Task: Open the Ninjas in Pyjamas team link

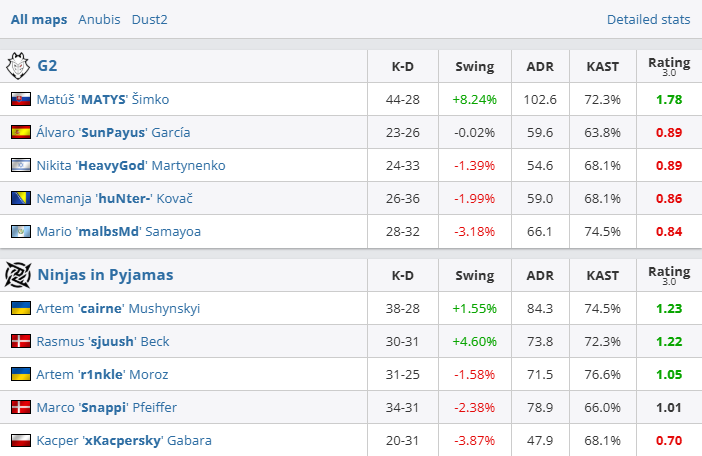Action: 105,274
